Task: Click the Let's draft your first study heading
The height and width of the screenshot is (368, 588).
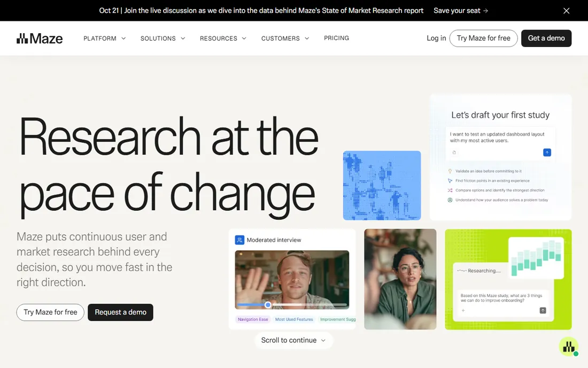Action: 500,115
